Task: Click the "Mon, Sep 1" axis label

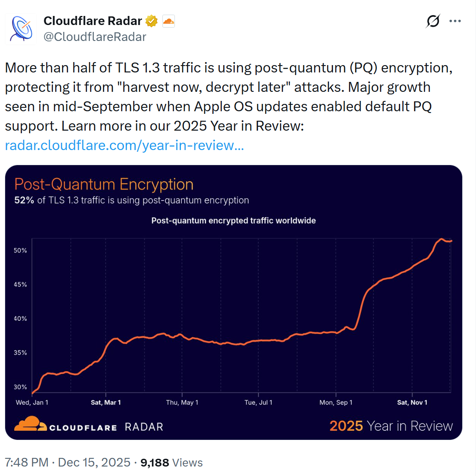Action: (336, 403)
